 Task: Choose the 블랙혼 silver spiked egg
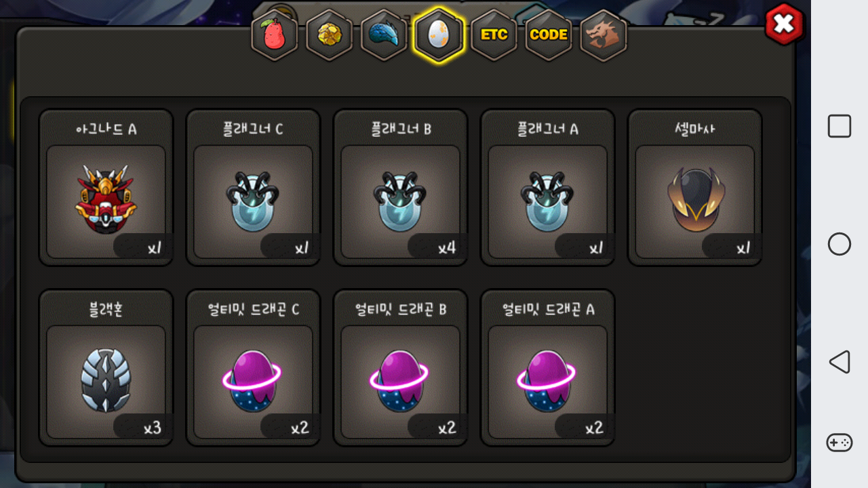point(106,368)
